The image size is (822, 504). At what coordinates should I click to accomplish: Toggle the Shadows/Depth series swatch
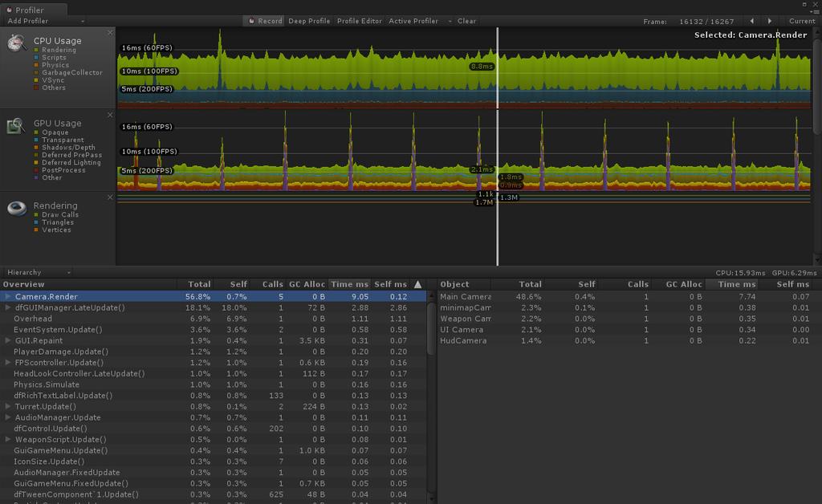pyautogui.click(x=36, y=148)
